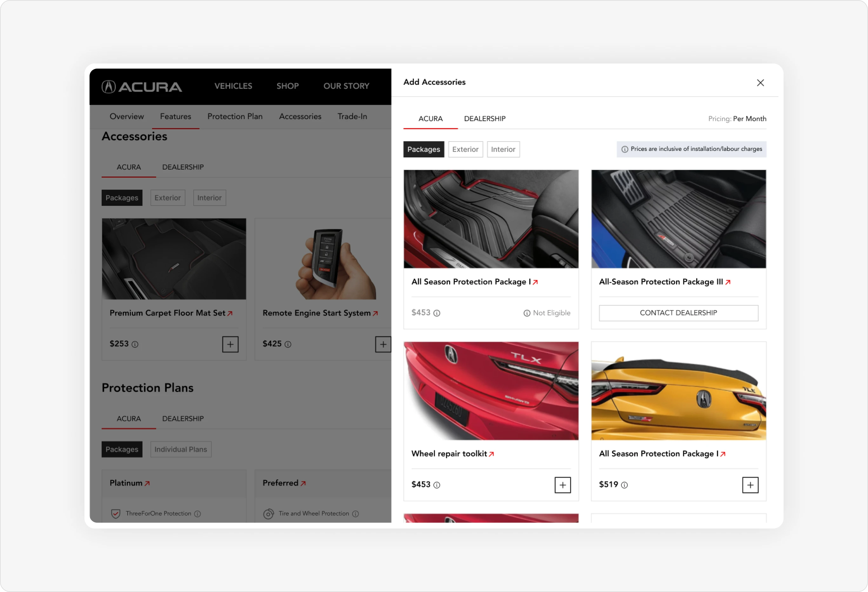Open info icon beside $425 price
Image resolution: width=868 pixels, height=592 pixels.
[288, 345]
